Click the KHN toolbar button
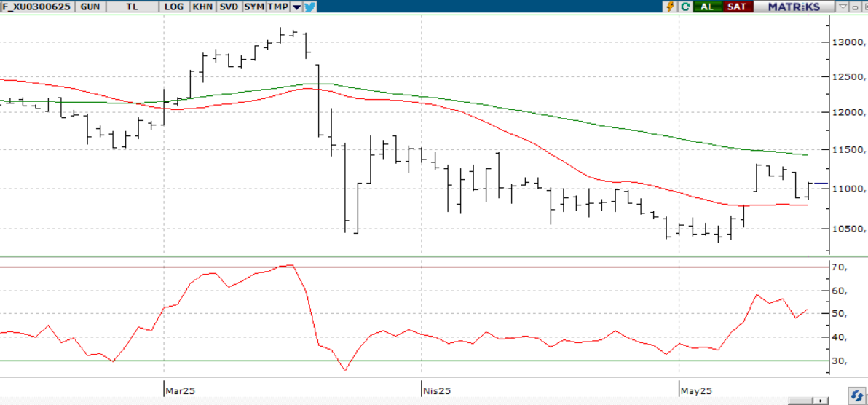Viewport: 868px width, 405px height. pos(202,7)
